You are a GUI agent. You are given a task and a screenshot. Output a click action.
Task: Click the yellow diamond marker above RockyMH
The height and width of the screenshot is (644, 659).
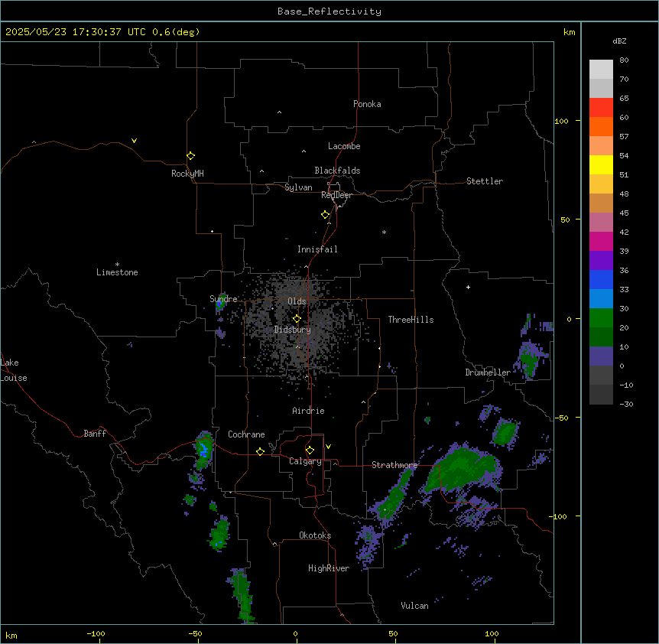click(x=191, y=156)
